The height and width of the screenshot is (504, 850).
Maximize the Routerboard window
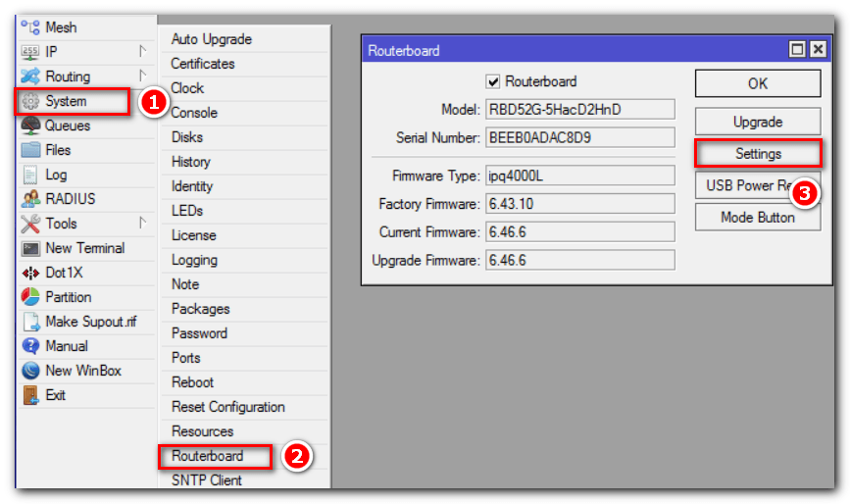797,50
